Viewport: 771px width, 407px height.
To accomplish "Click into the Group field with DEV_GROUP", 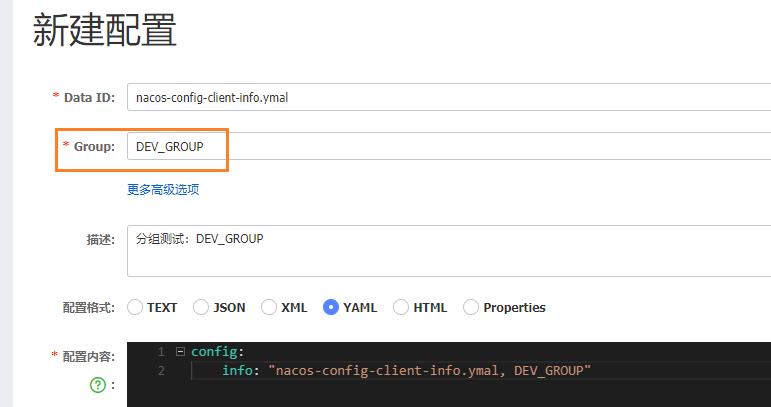I will [x=449, y=146].
